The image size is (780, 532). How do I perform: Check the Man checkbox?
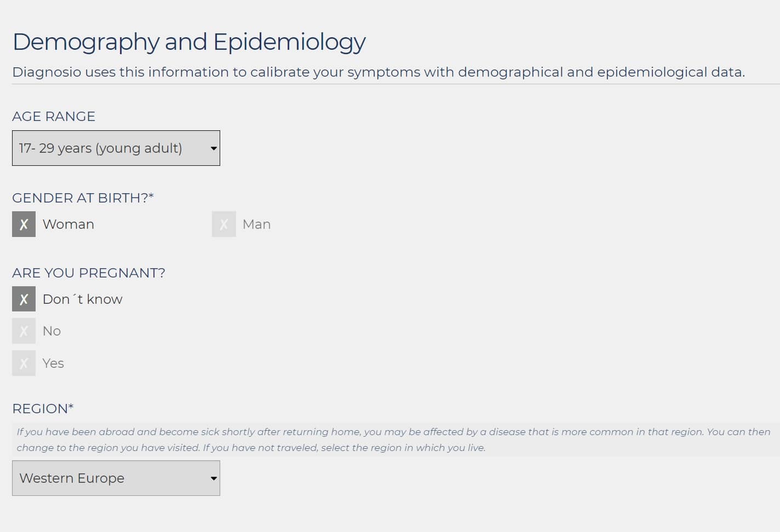click(224, 224)
